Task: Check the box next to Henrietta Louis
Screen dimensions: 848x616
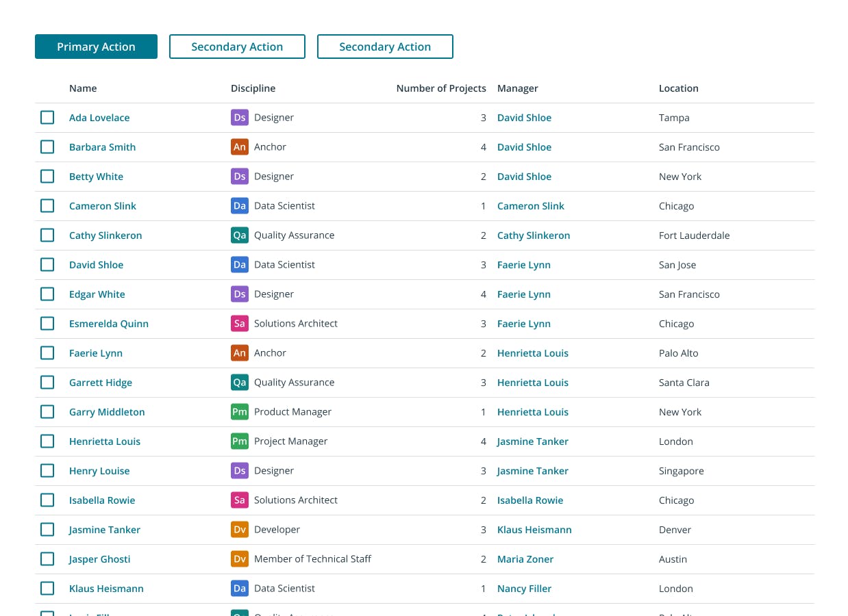Action: click(47, 441)
